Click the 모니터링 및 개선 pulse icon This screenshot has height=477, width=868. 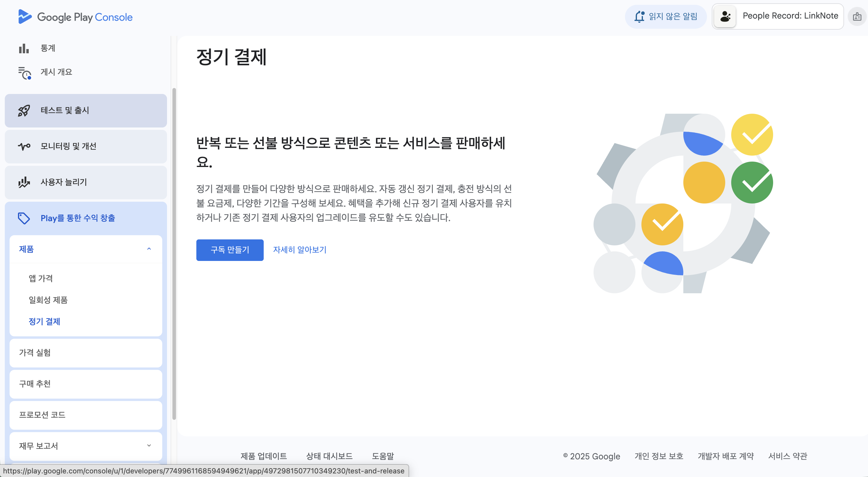(24, 146)
